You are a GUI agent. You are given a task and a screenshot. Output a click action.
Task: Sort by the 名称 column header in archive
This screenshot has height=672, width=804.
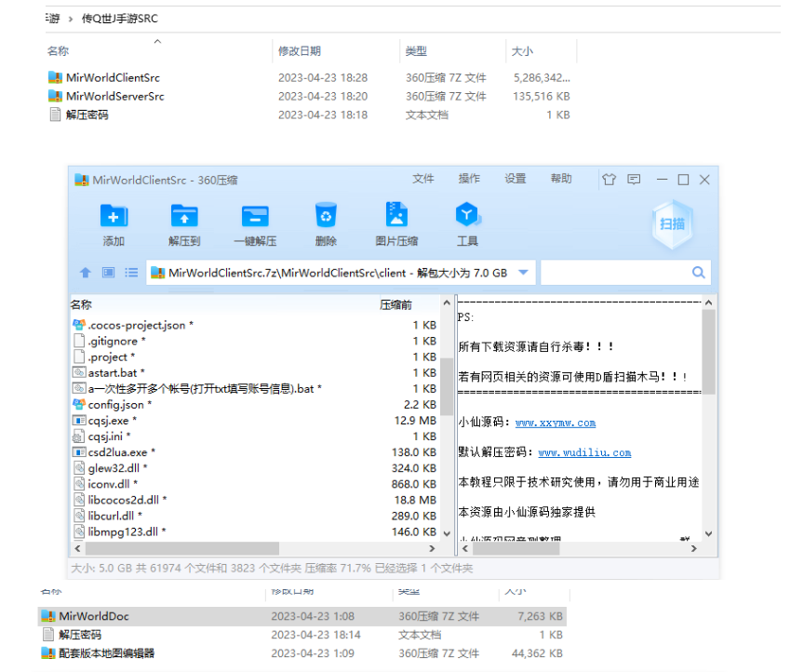(x=82, y=304)
